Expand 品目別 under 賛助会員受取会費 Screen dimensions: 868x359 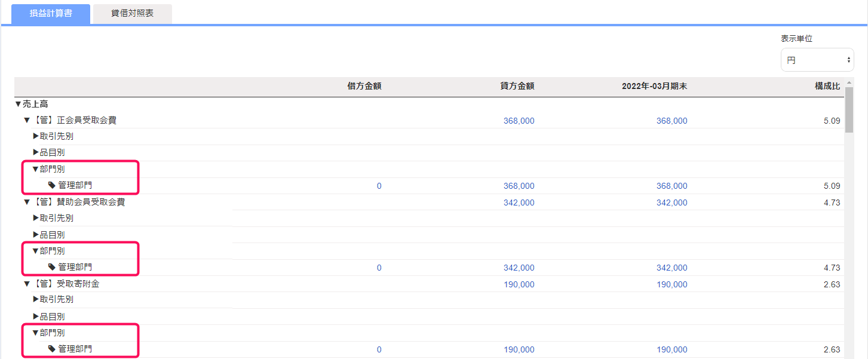(36, 235)
